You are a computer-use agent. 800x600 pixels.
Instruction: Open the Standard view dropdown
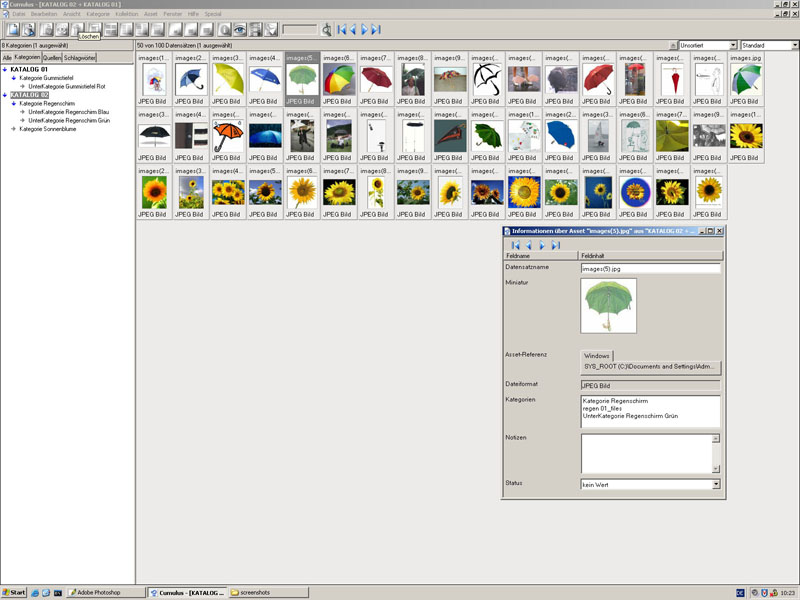pos(770,45)
